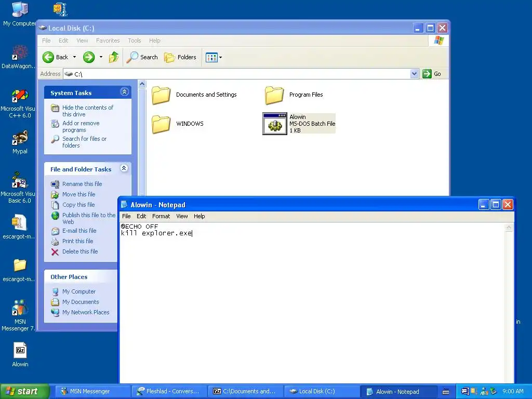Toggle the Folders pane in Explorer
Image resolution: width=532 pixels, height=399 pixels.
(x=180, y=57)
